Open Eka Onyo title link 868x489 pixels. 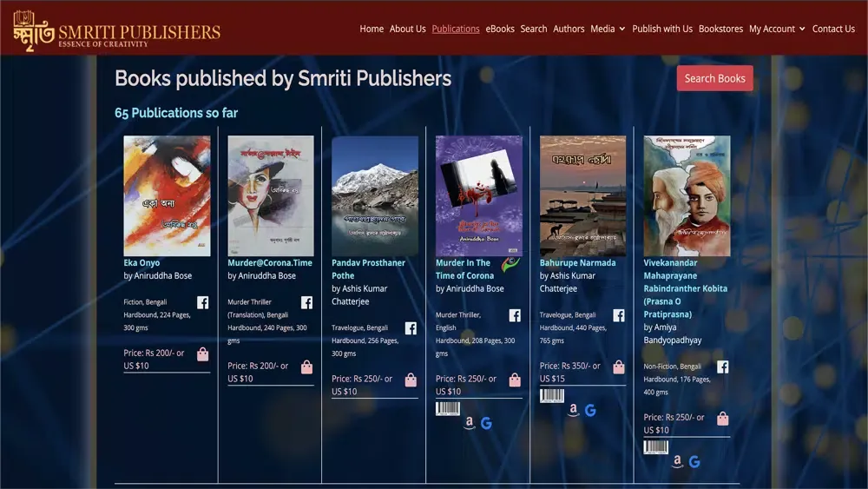pyautogui.click(x=141, y=263)
